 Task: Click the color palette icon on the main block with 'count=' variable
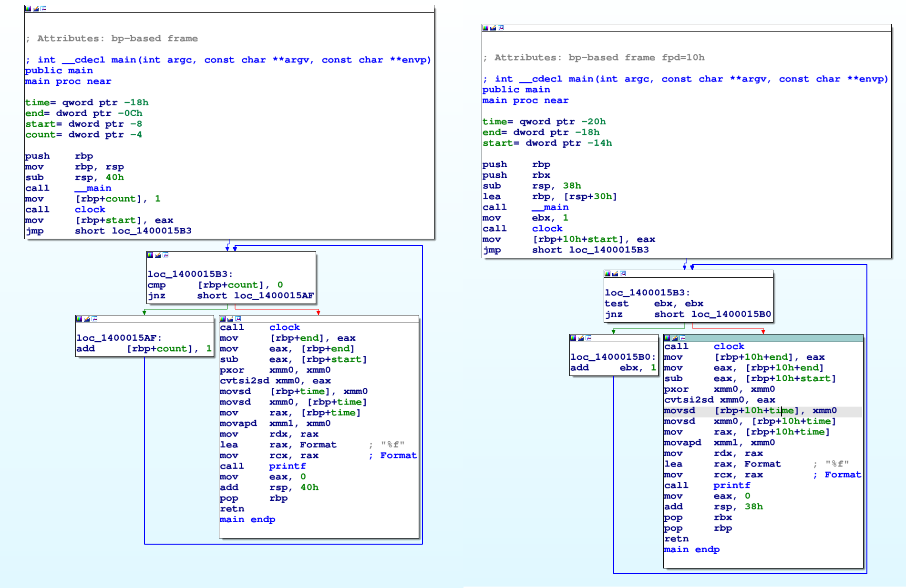tap(28, 9)
